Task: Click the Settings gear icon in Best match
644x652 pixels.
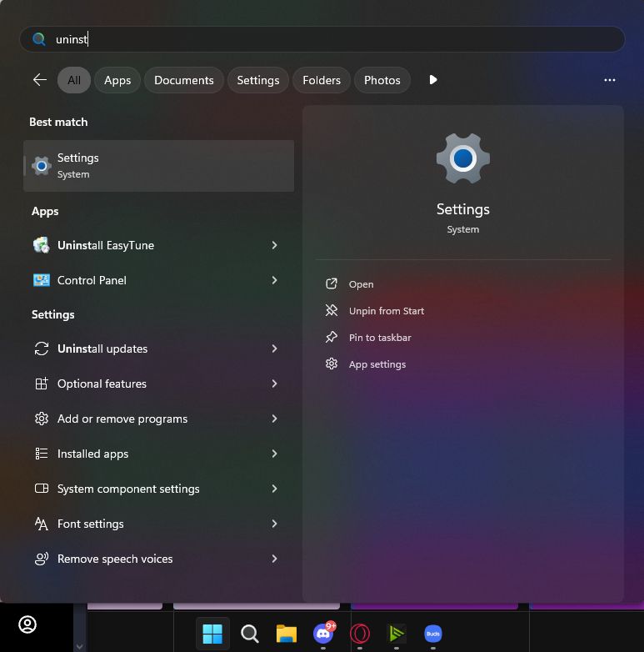Action: coord(41,166)
